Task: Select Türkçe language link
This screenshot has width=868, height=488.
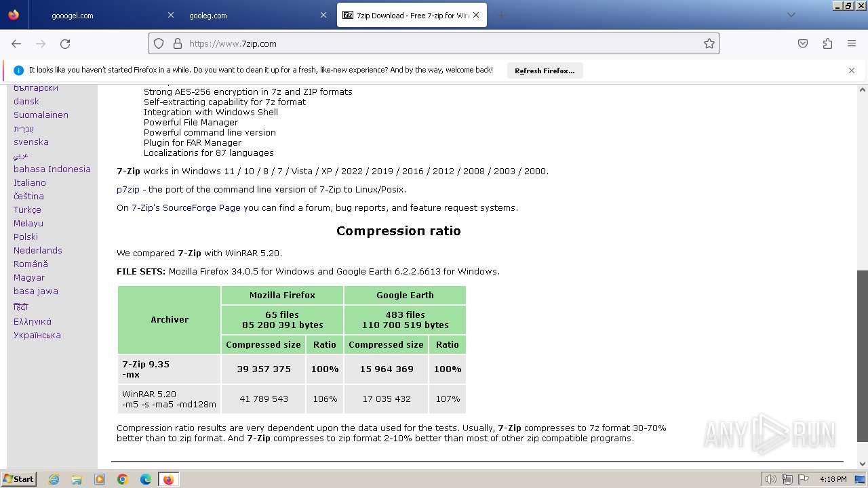Action: pyautogui.click(x=27, y=210)
